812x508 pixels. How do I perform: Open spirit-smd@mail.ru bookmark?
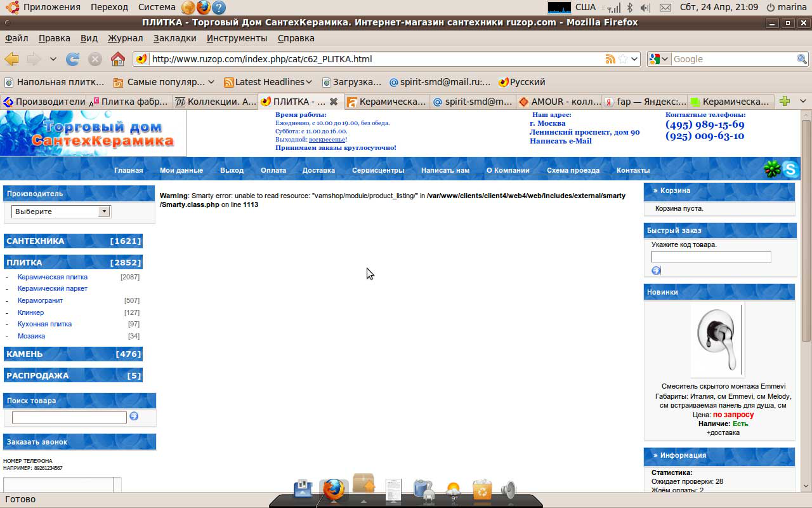[440, 82]
